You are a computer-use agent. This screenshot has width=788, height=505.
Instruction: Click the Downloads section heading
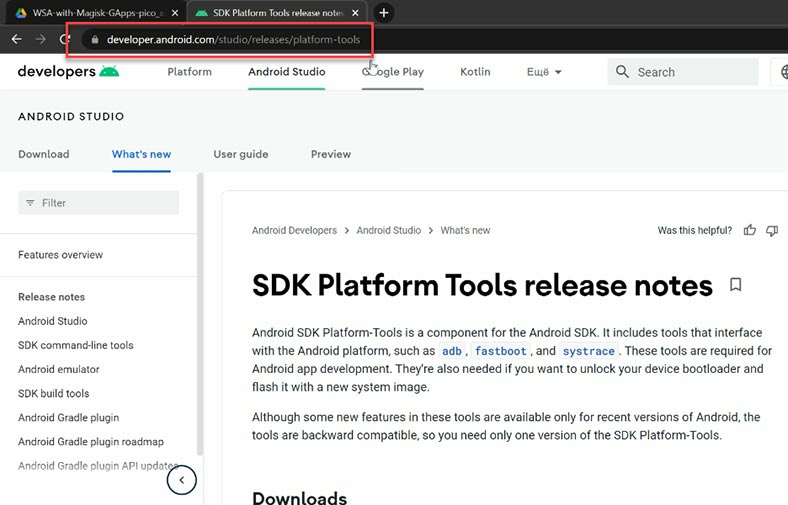click(x=300, y=497)
